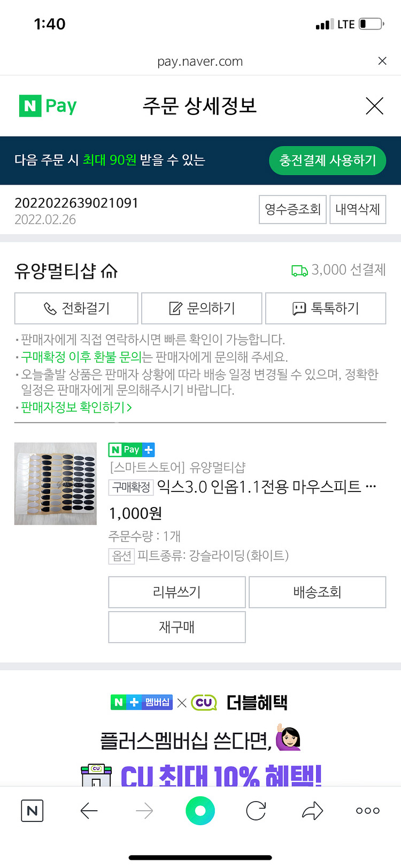This screenshot has height=868, width=401.
Task: Tap the share arrow icon
Action: click(312, 811)
